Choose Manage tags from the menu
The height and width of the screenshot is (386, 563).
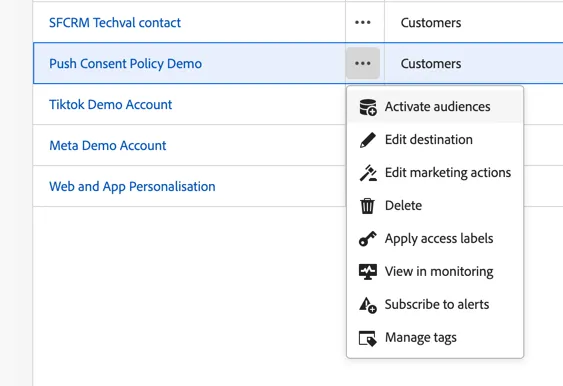pyautogui.click(x=435, y=338)
